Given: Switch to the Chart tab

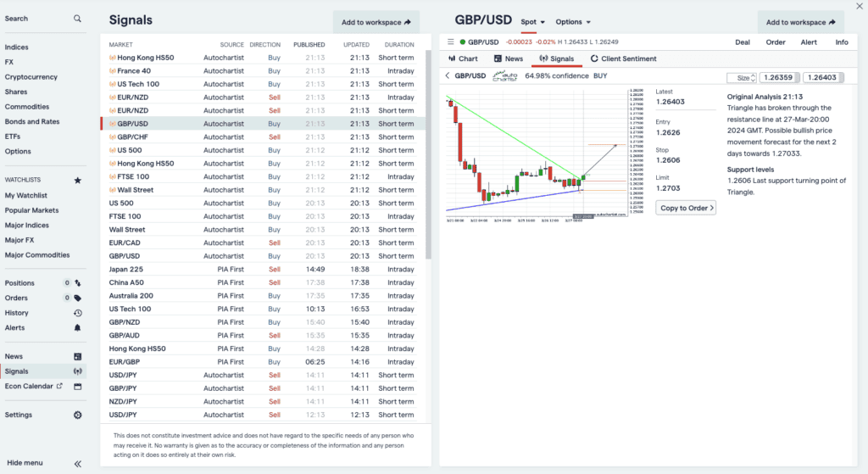Looking at the screenshot, I should click(x=463, y=59).
